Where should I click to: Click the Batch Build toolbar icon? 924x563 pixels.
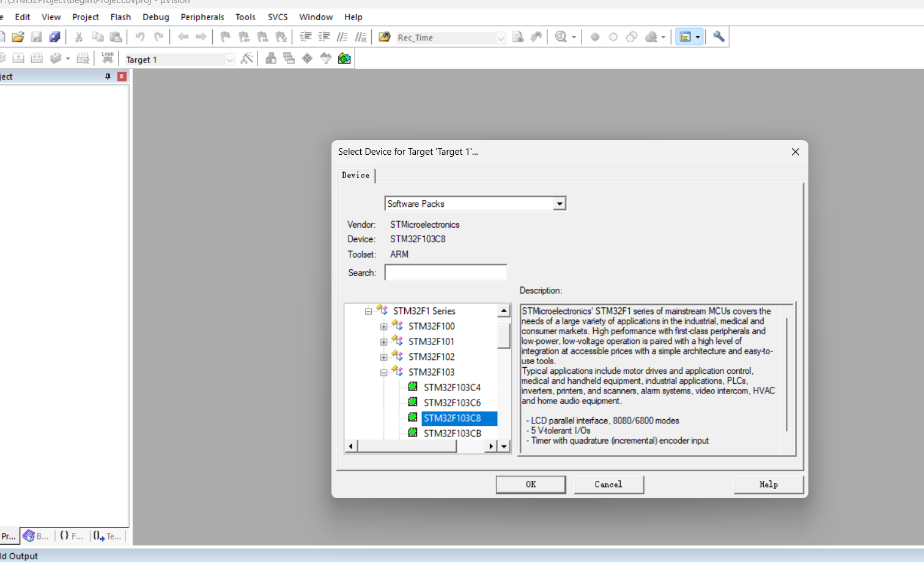pos(56,58)
